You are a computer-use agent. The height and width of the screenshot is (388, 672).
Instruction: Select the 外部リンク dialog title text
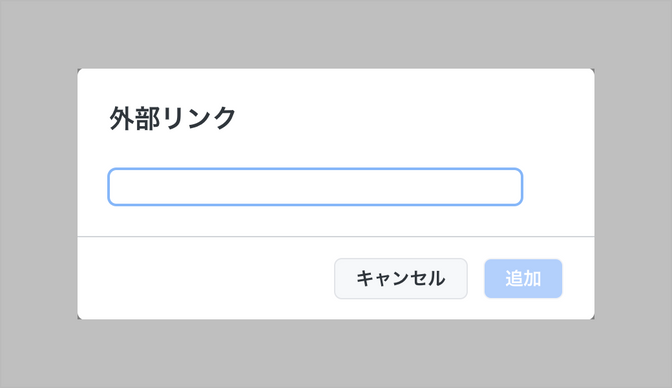pyautogui.click(x=173, y=118)
